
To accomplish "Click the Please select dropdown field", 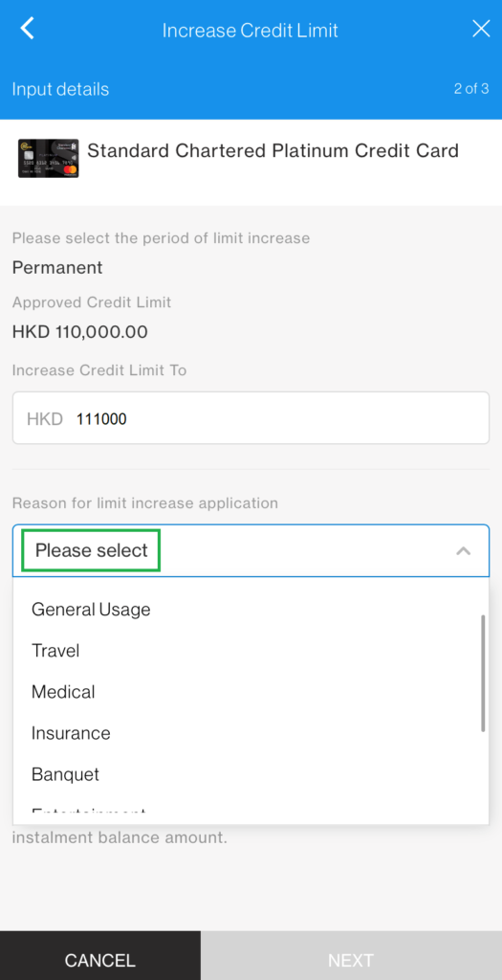I will click(x=251, y=550).
